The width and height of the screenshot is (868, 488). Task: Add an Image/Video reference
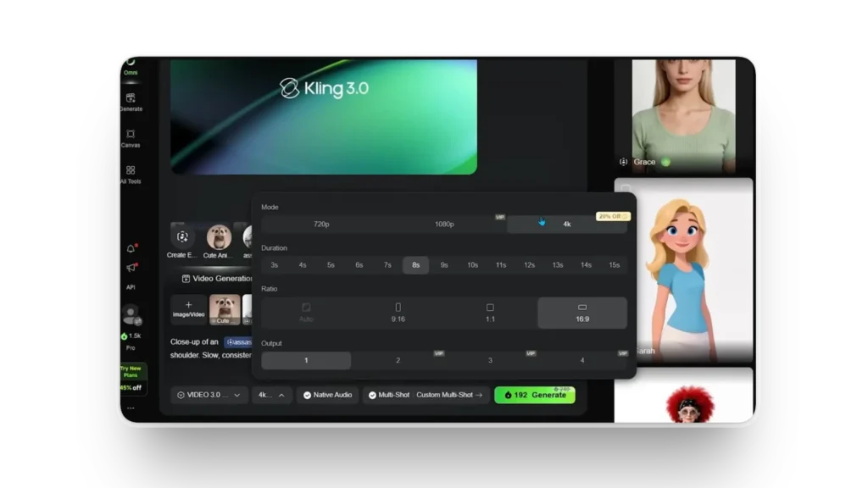click(x=188, y=309)
